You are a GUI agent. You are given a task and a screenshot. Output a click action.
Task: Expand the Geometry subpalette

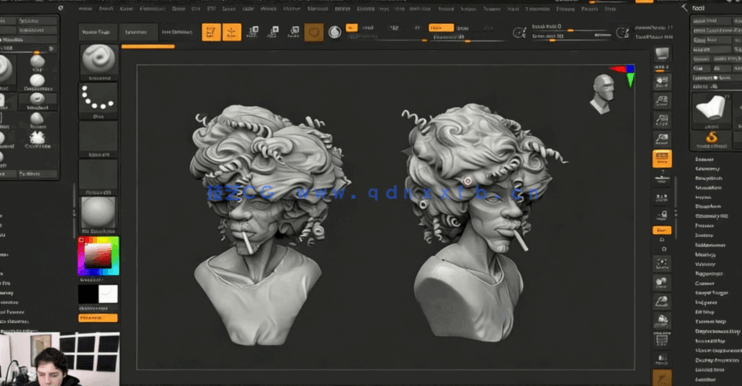(707, 169)
